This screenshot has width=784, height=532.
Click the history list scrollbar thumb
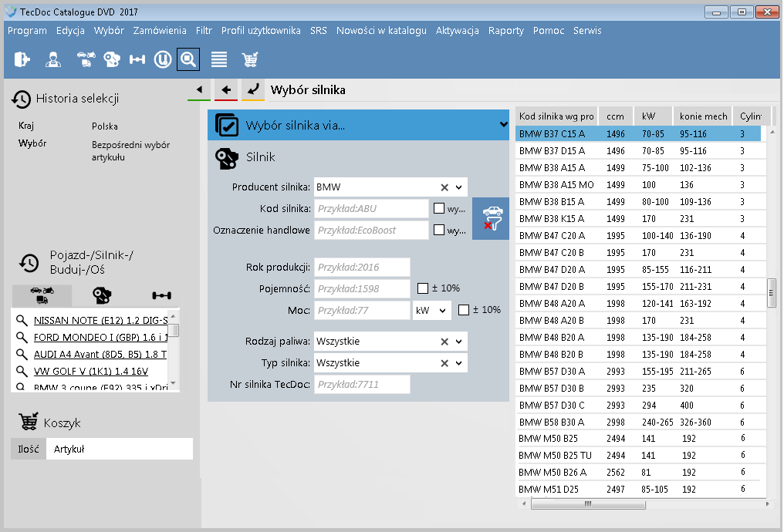tap(174, 330)
